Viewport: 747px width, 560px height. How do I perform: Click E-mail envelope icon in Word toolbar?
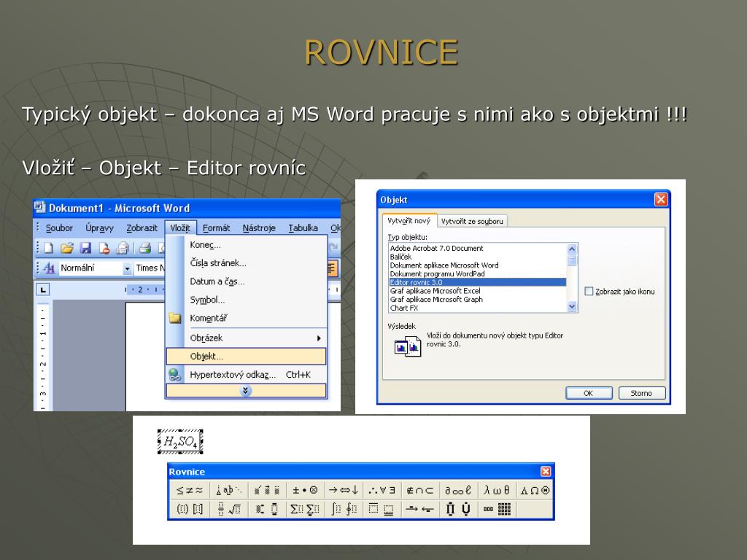click(x=123, y=248)
